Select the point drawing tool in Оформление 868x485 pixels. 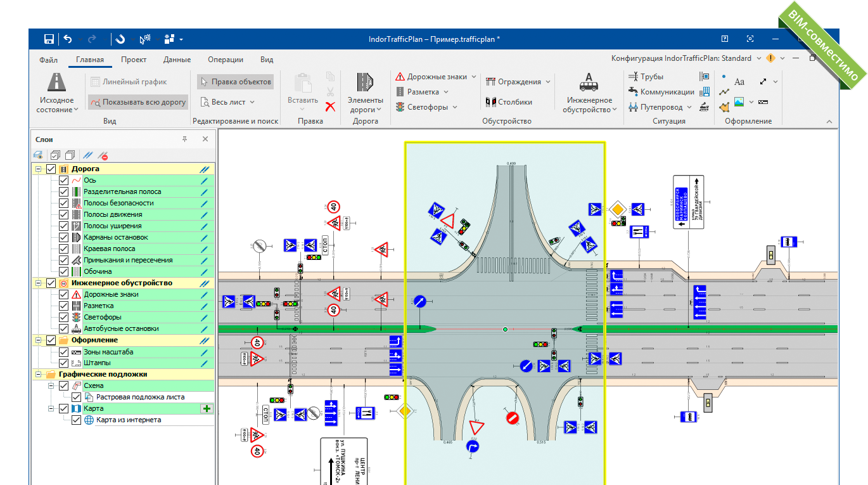(x=724, y=76)
